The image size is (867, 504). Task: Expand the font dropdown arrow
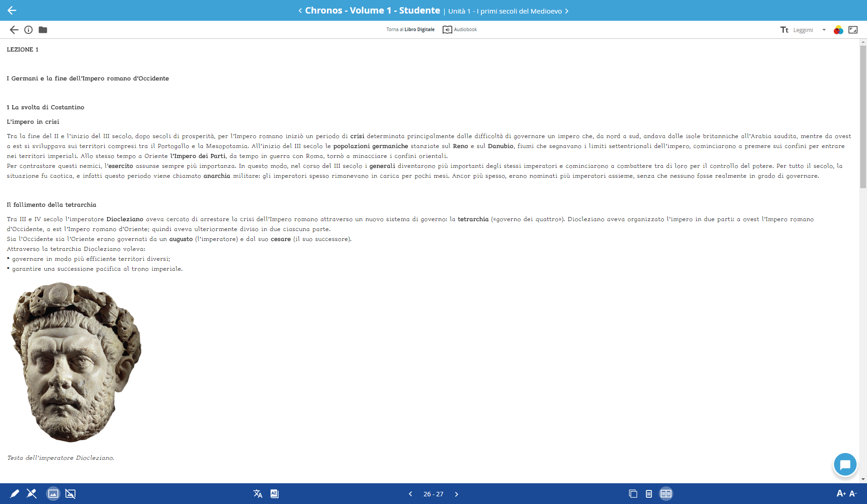(824, 30)
